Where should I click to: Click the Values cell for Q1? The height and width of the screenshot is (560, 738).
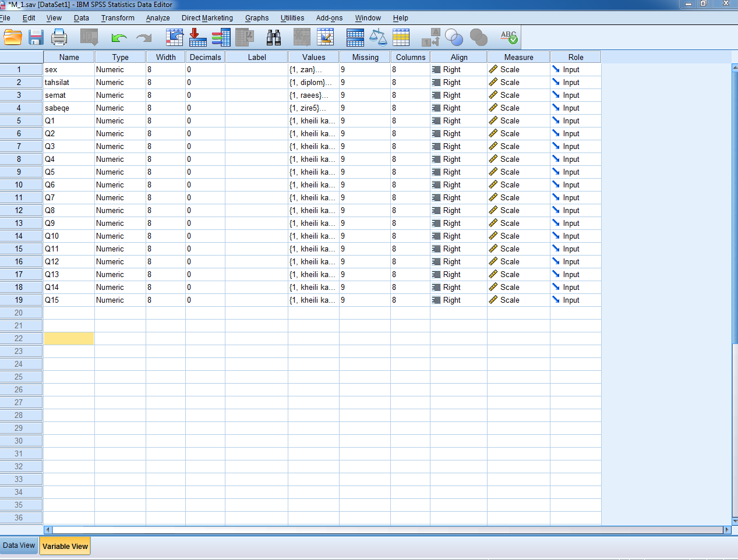click(x=313, y=120)
